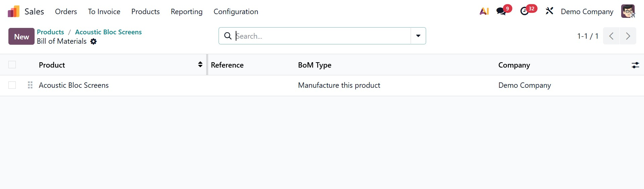Open the Reporting menu
644x189 pixels.
[x=186, y=11]
